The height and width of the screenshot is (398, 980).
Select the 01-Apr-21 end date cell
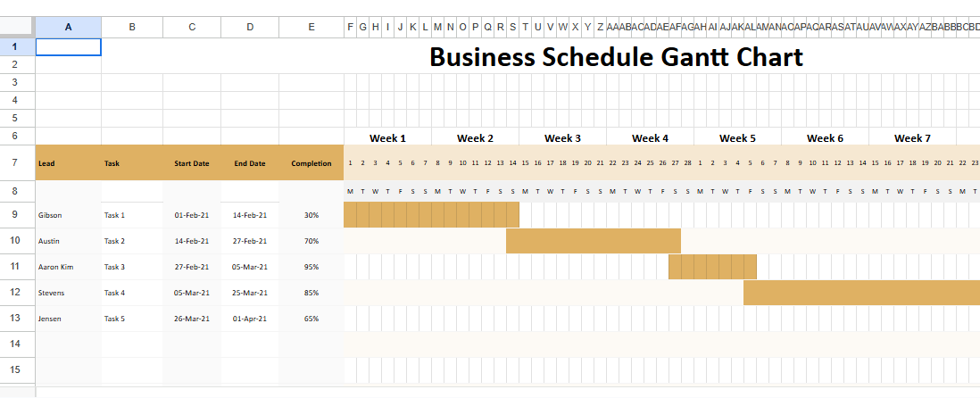pos(250,319)
